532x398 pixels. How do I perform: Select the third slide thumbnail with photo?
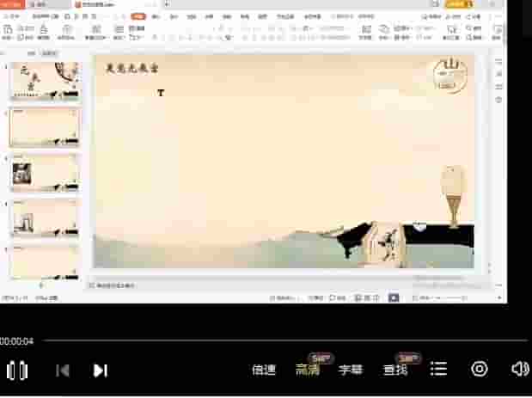tap(46, 173)
